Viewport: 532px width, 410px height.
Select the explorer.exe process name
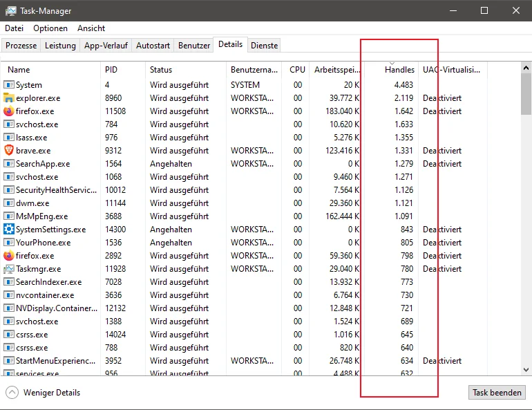[x=38, y=98]
